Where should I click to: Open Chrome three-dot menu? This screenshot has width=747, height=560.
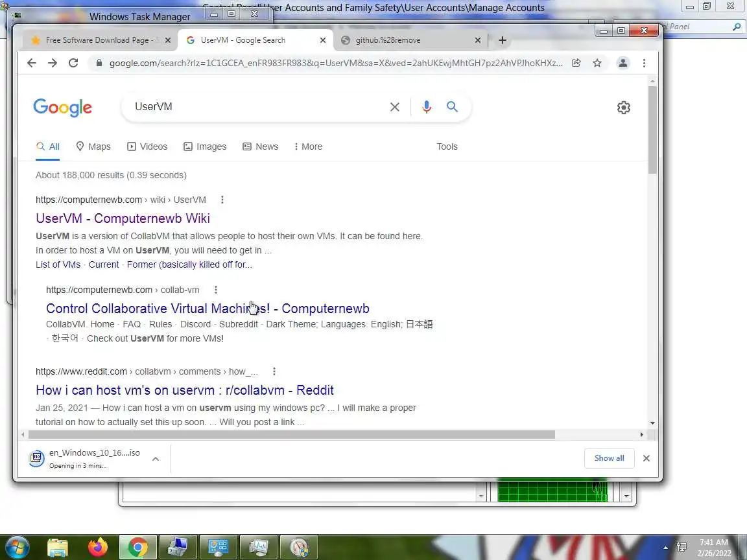point(644,63)
